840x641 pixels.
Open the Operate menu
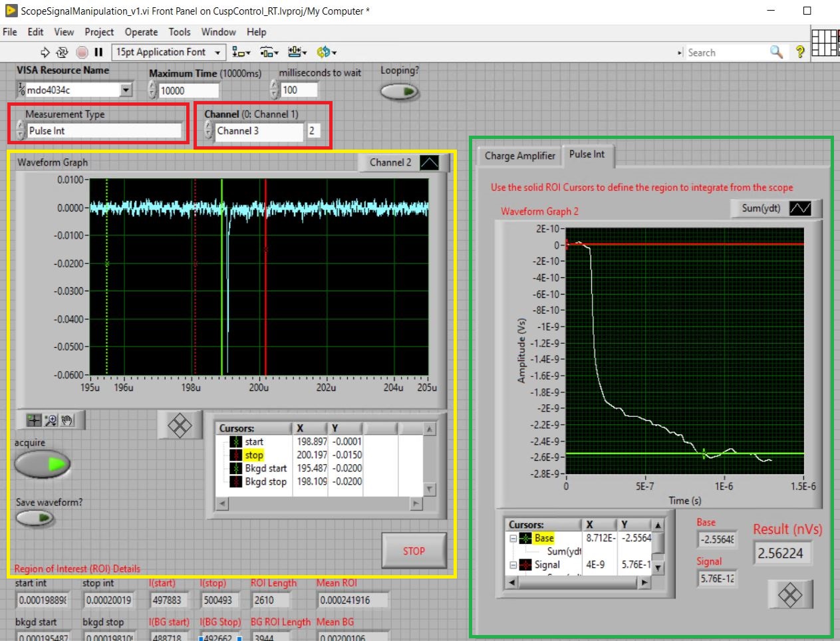coord(141,32)
